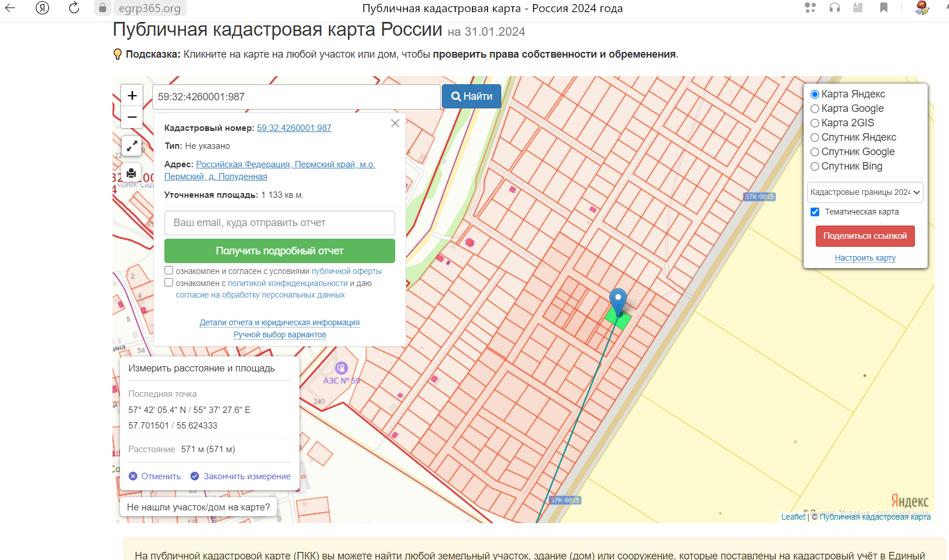Click Получить подробный отчет button
The height and width of the screenshot is (560, 949).
pyautogui.click(x=280, y=251)
